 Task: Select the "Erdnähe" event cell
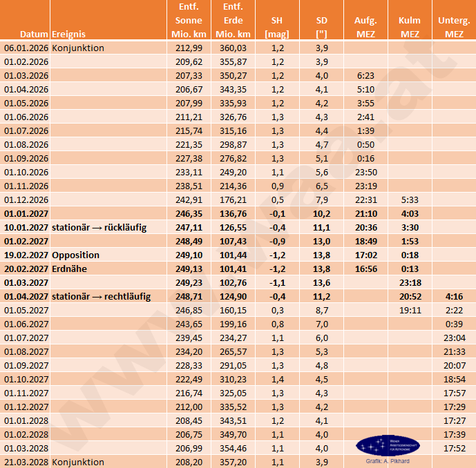click(x=70, y=269)
